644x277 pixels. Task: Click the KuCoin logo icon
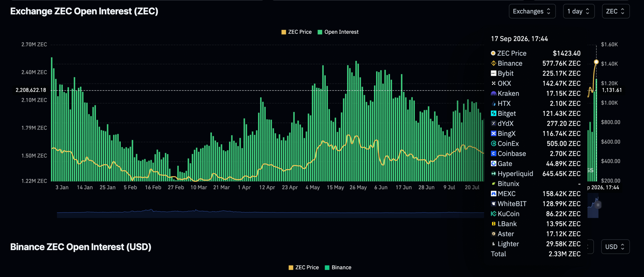494,214
